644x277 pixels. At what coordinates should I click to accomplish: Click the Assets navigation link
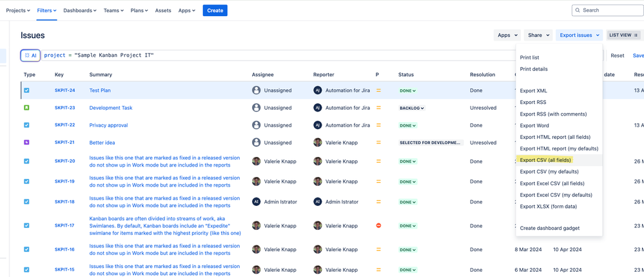tap(163, 11)
